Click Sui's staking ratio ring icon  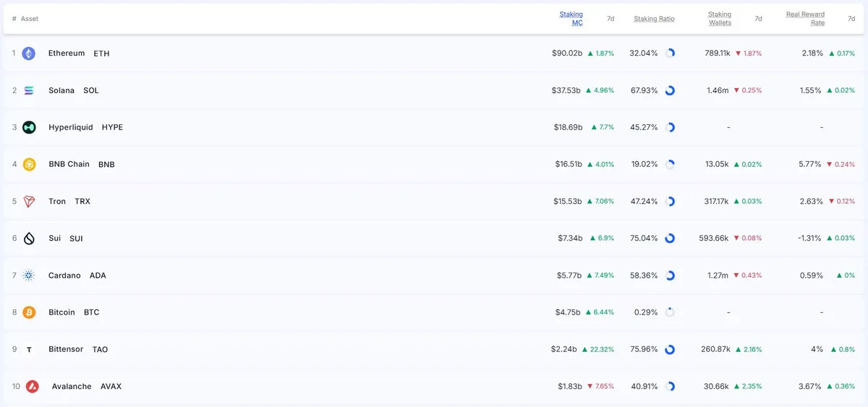click(x=670, y=239)
